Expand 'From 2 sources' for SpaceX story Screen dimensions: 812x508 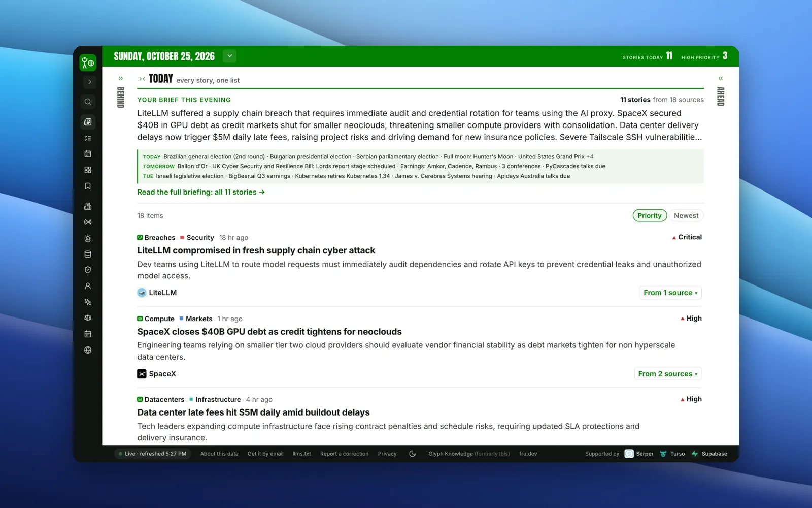pos(668,374)
